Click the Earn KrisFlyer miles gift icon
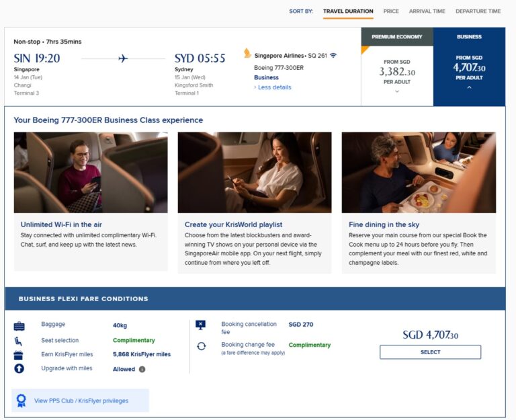 [x=19, y=355]
